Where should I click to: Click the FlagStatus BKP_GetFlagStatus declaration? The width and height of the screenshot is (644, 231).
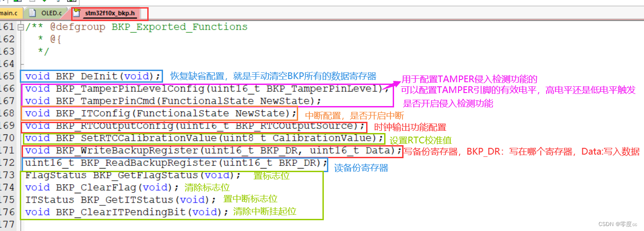pos(133,175)
